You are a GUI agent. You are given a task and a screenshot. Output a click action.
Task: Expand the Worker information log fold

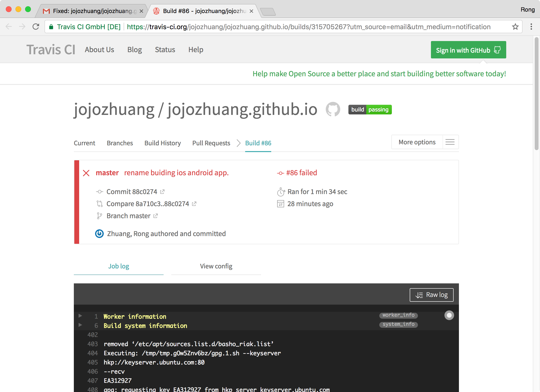pos(80,316)
